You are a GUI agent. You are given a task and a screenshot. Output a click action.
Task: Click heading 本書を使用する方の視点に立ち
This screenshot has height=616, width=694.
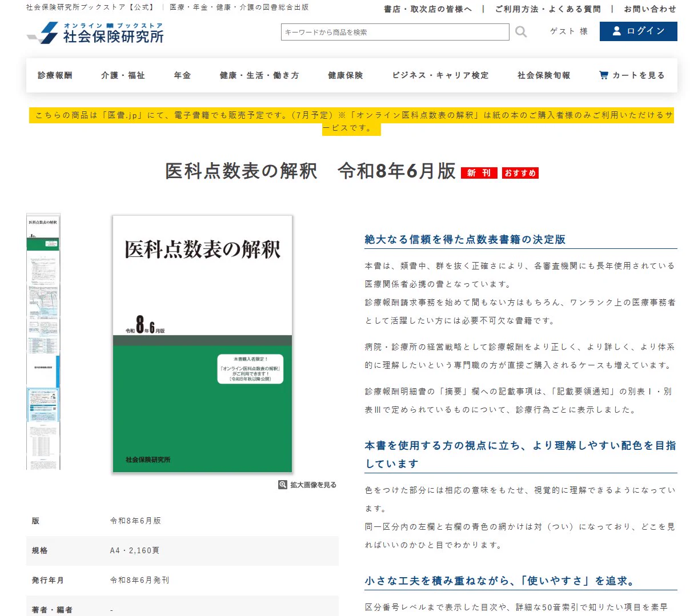(x=520, y=454)
